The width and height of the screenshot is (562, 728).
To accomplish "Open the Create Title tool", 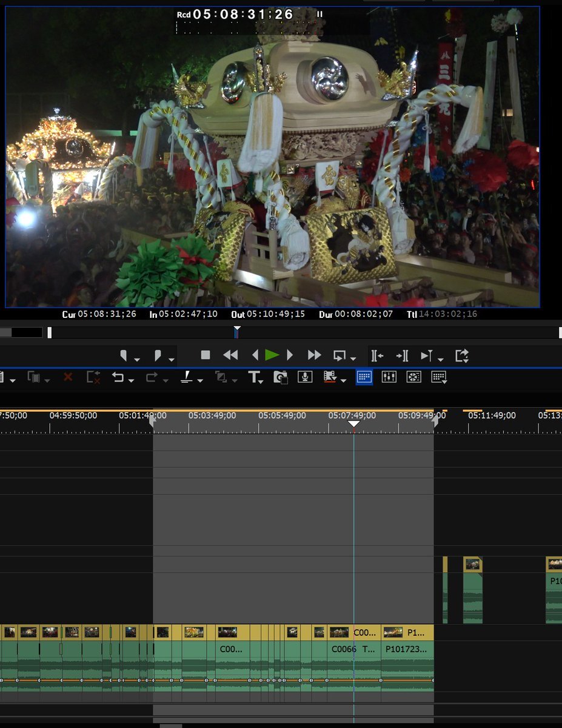I will pos(253,377).
